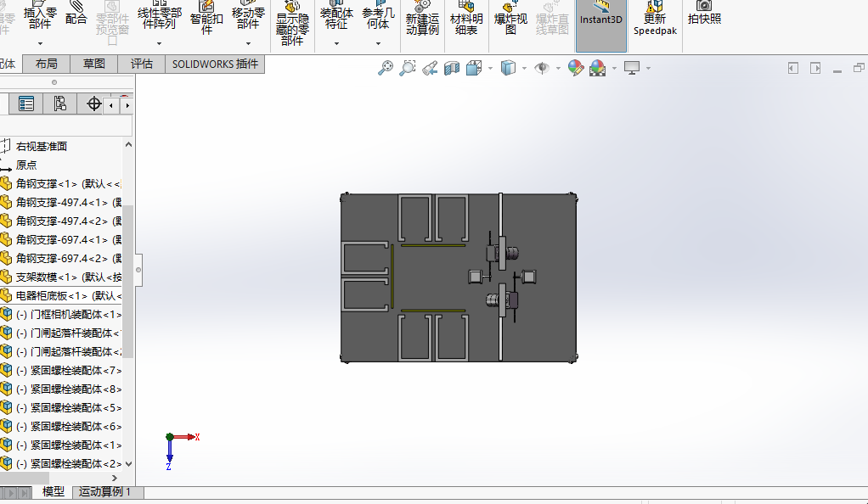Click feature tree horizontal scroll right arrow

(115, 478)
